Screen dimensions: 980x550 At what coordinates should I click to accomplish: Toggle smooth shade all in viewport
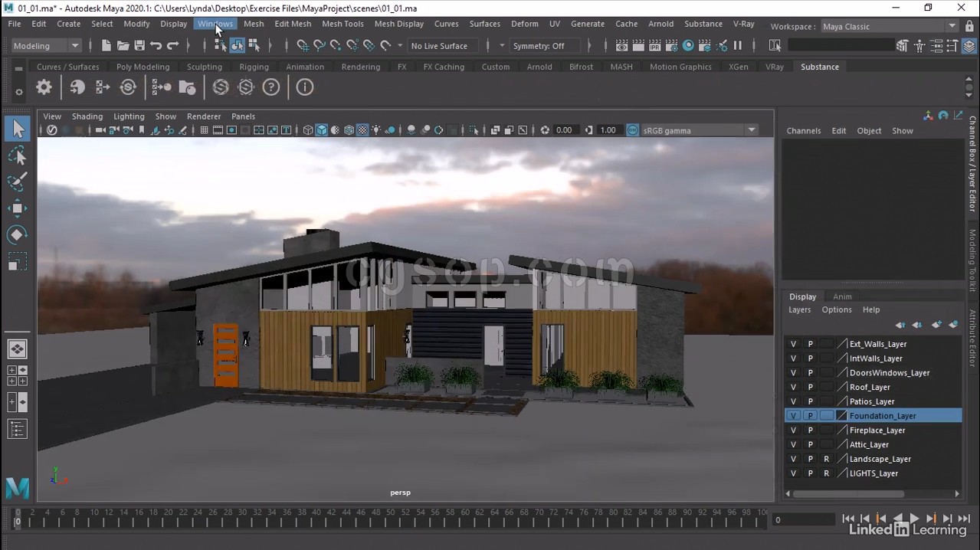[x=322, y=130]
